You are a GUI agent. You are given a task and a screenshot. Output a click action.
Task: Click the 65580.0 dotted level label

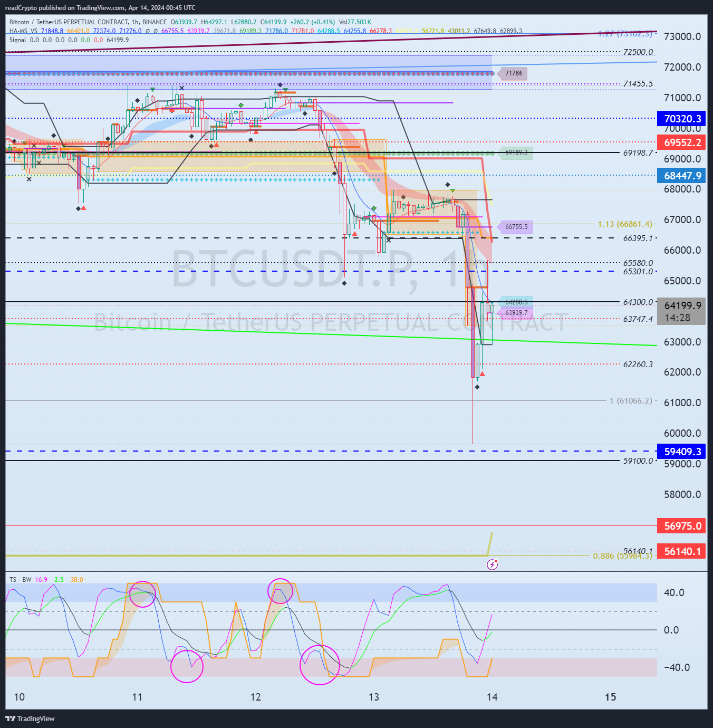(x=638, y=263)
